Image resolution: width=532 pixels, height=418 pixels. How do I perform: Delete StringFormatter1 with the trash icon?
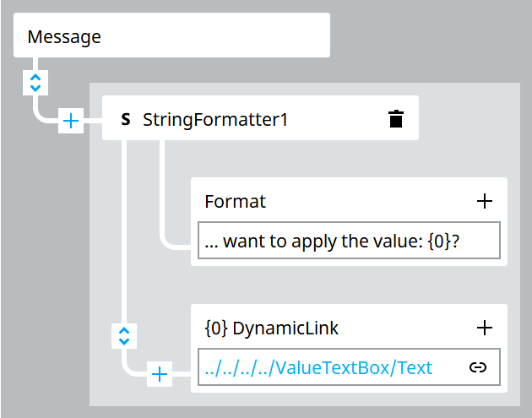click(x=395, y=119)
